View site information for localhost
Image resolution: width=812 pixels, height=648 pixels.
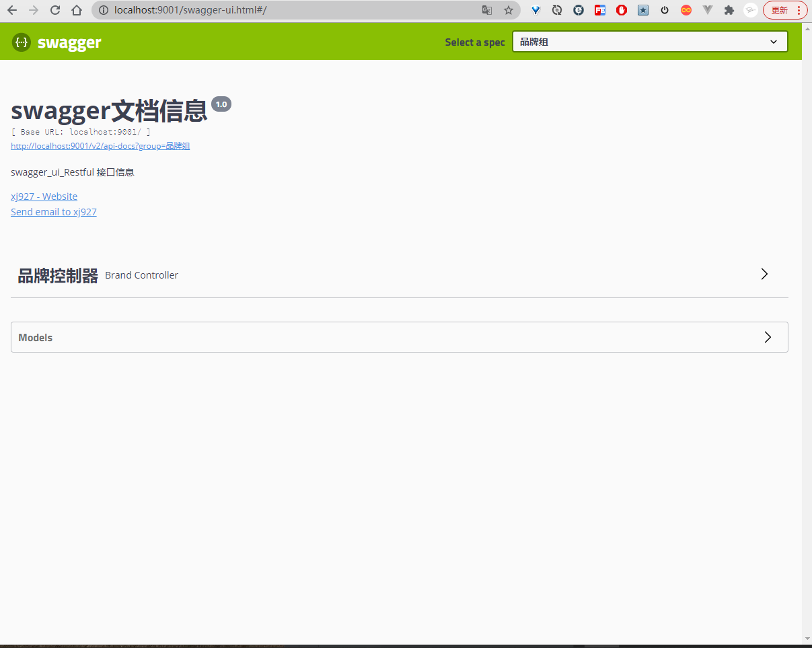(x=104, y=10)
